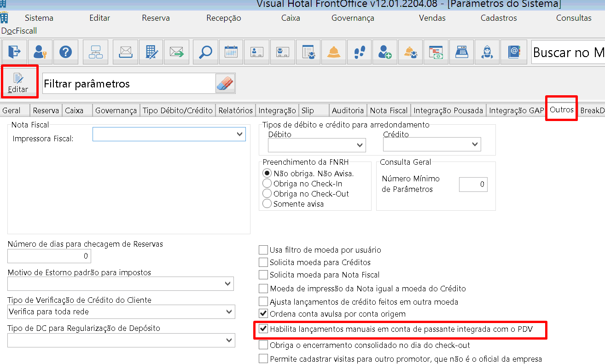
Task: Switch to the Relatórios tab
Action: [x=236, y=110]
